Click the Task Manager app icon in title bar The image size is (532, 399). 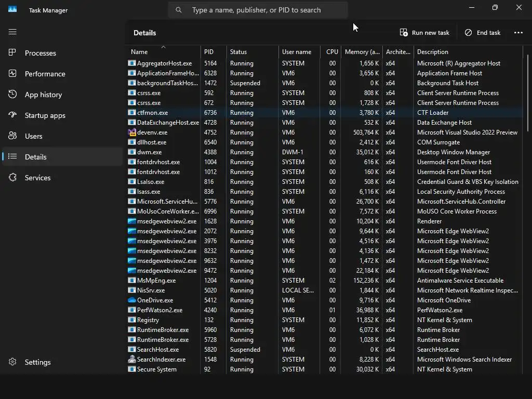click(x=12, y=9)
